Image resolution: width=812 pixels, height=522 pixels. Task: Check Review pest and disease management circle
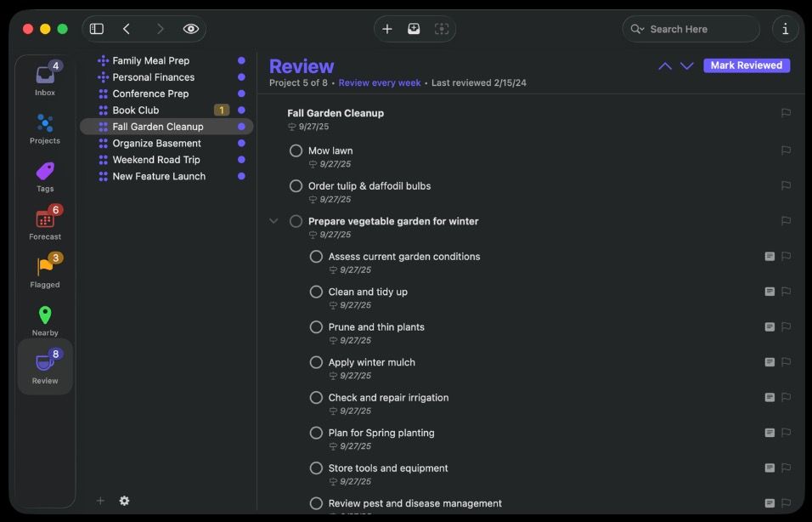coord(316,503)
